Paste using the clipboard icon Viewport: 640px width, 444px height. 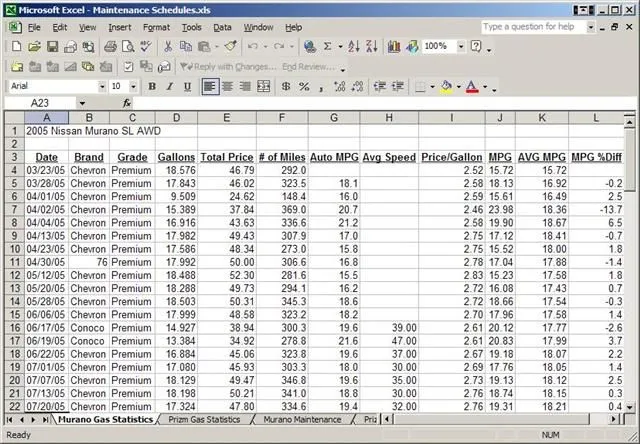204,47
